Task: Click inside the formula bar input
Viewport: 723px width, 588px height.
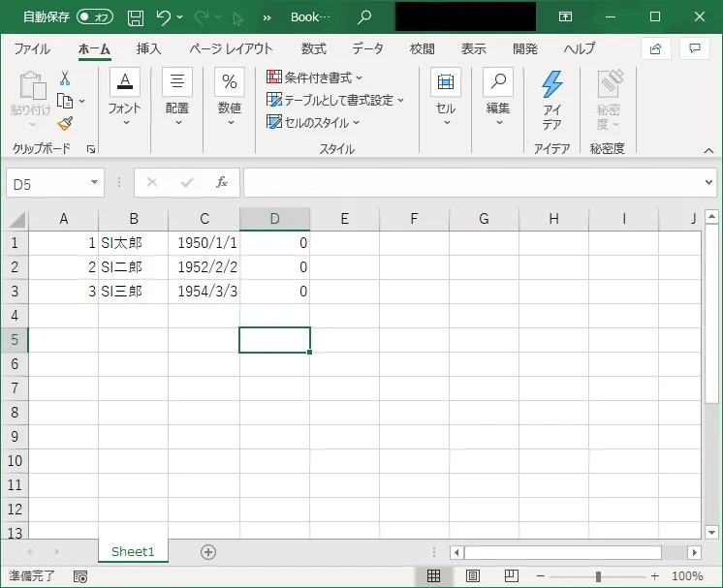Action: pos(474,182)
